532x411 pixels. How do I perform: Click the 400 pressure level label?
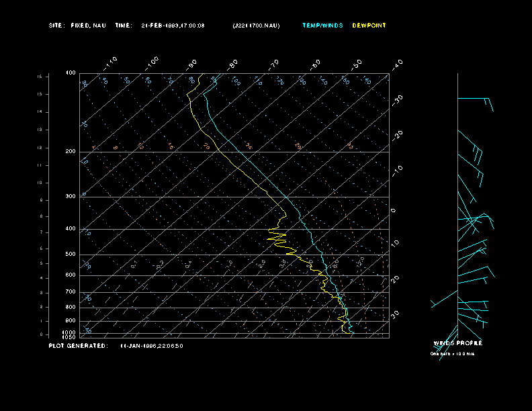click(x=70, y=229)
